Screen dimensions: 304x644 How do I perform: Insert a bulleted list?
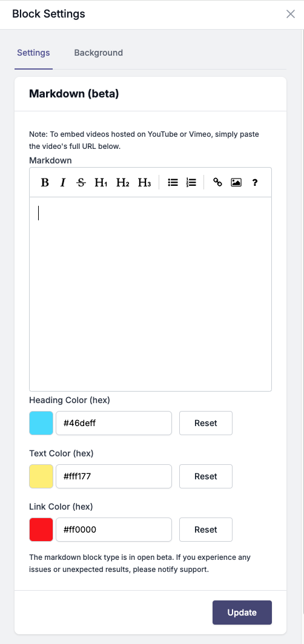click(173, 182)
